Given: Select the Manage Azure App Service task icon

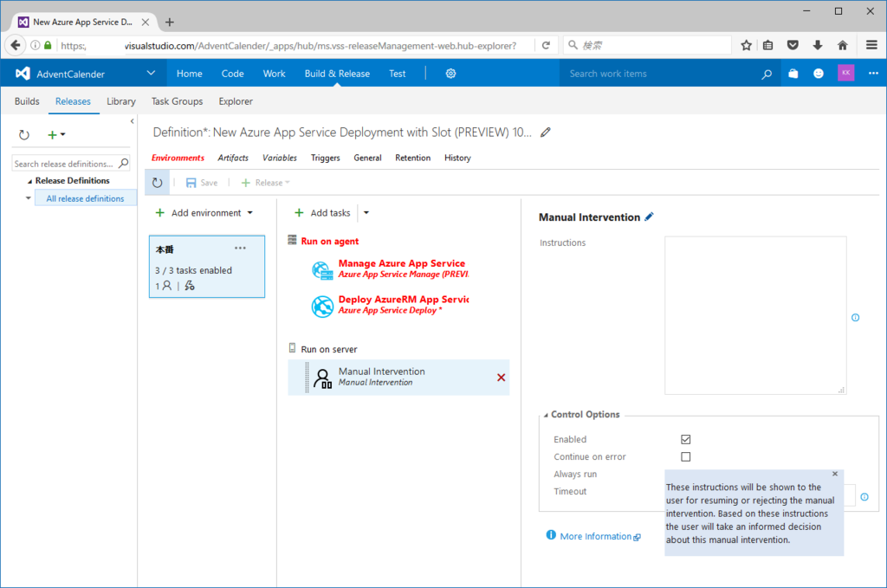Looking at the screenshot, I should coord(322,270).
